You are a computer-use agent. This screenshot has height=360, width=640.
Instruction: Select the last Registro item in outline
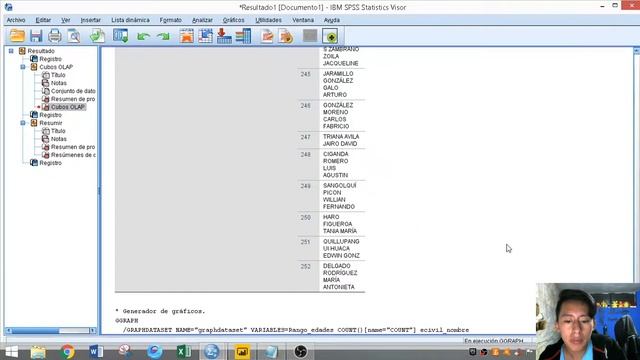[x=51, y=163]
